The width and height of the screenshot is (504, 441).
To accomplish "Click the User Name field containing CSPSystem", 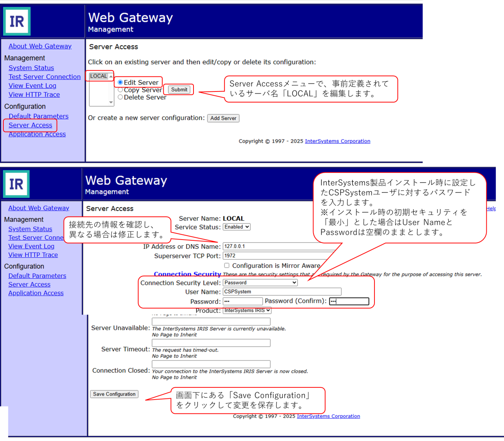I will coord(282,292).
